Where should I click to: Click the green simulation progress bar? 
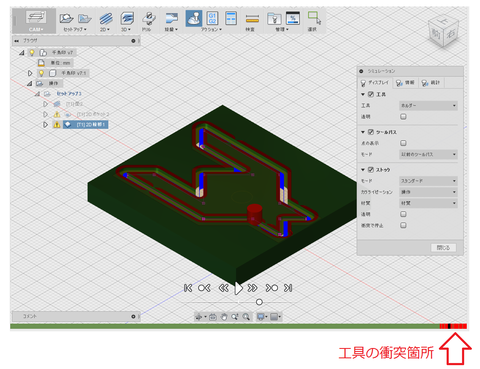point(225,326)
